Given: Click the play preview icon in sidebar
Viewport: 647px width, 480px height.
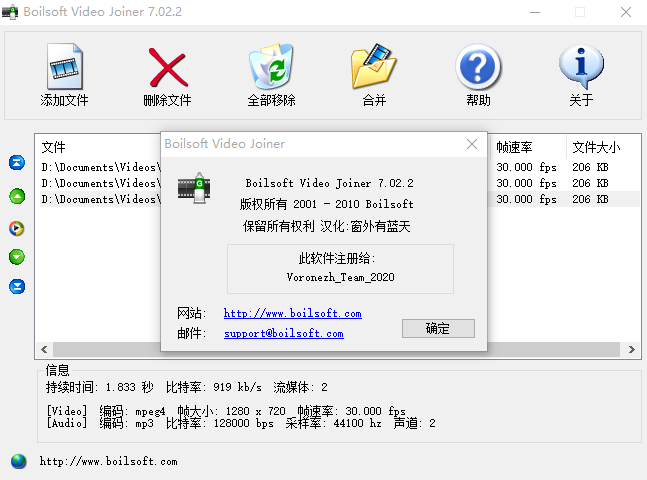Looking at the screenshot, I should coord(17,228).
